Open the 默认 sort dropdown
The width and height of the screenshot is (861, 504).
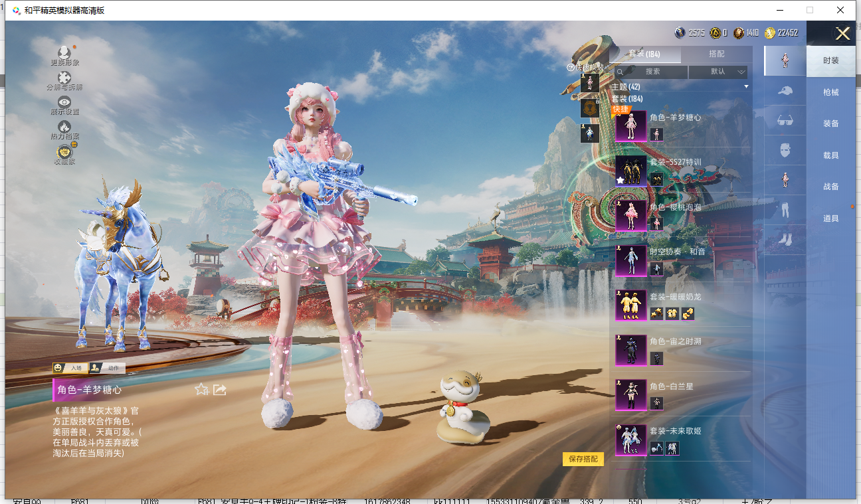(718, 72)
